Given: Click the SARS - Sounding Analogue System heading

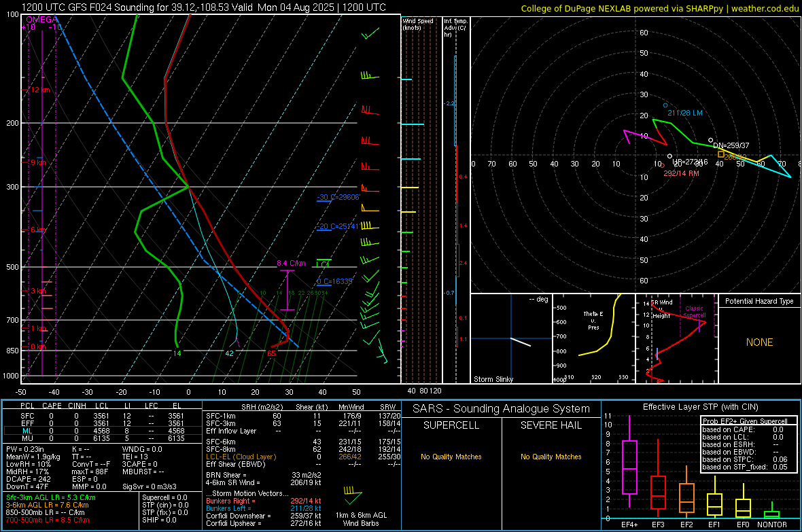Looking at the screenshot, I should (x=502, y=409).
